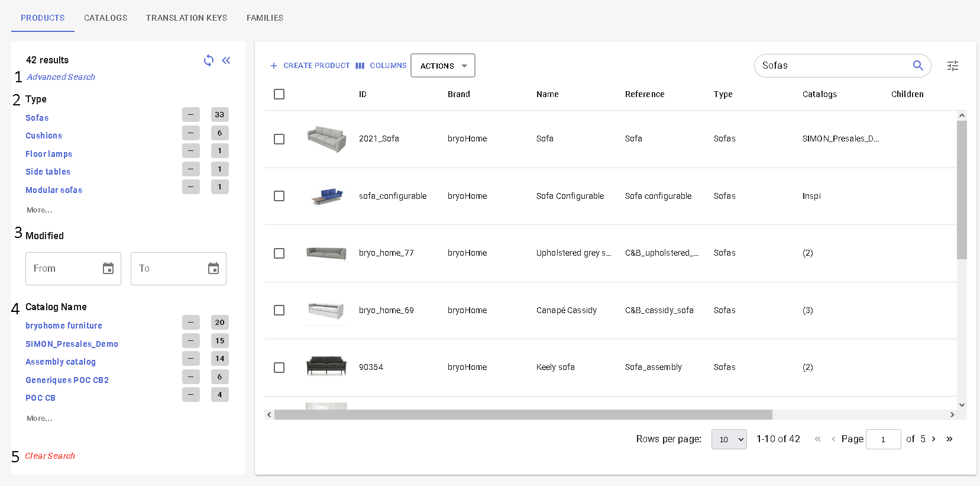
Task: Open the From date calendar icon
Action: (x=108, y=269)
